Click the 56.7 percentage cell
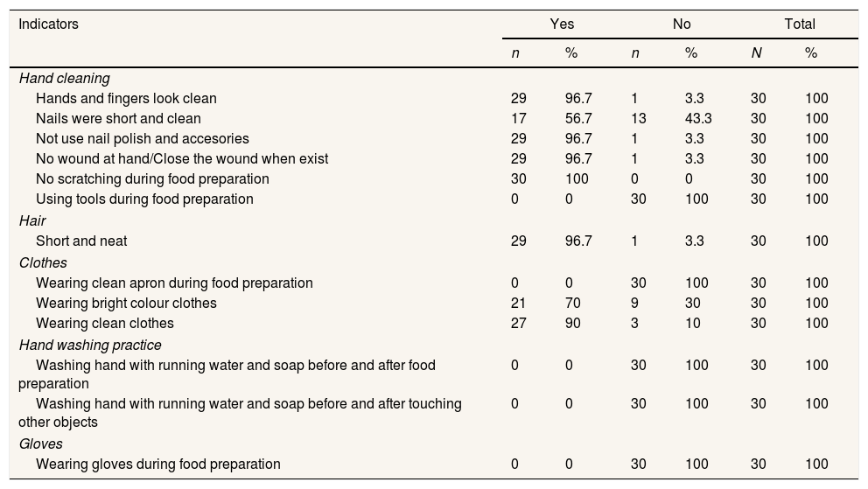The height and width of the screenshot is (489, 868). point(578,119)
